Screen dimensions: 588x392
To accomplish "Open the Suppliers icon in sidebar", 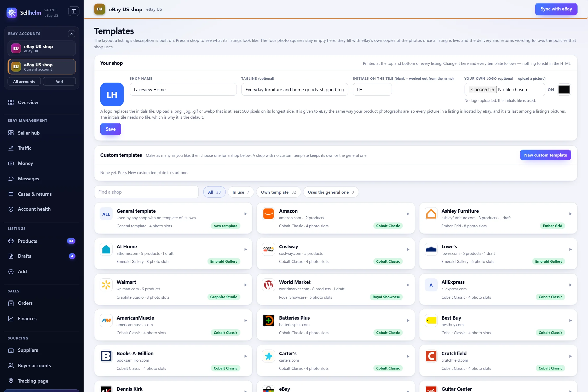I will click(x=11, y=350).
